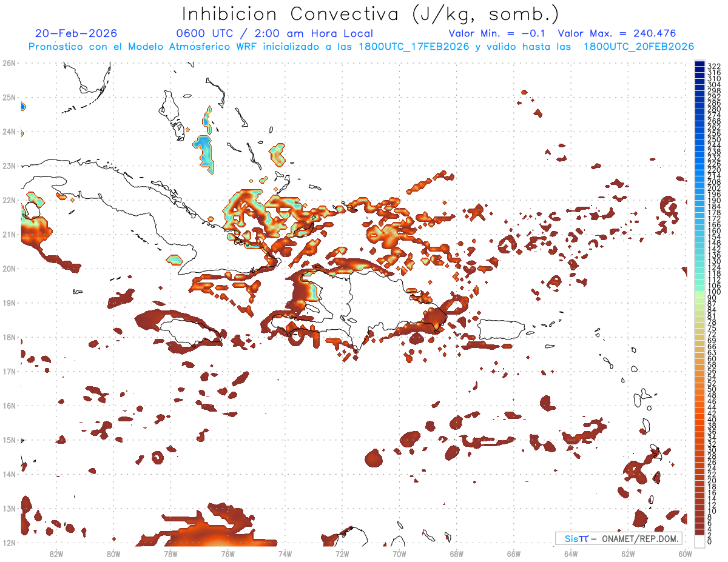Click the 18N latitude label

9,337
